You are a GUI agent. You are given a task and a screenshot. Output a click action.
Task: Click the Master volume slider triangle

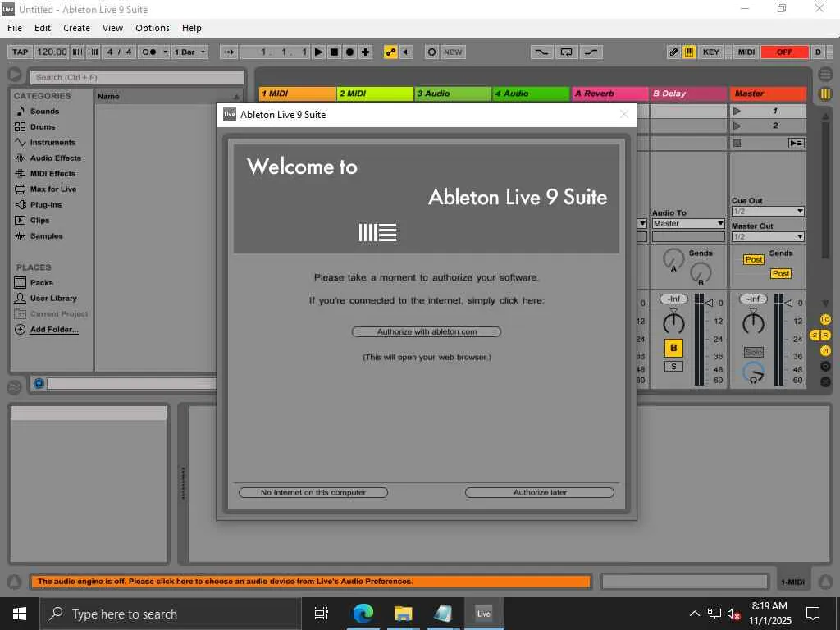pos(788,303)
